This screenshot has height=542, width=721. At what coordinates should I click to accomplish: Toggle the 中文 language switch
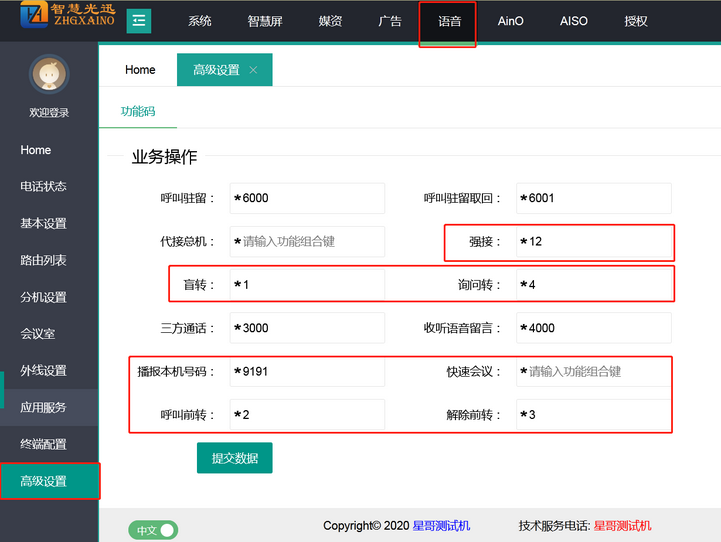pyautogui.click(x=153, y=530)
